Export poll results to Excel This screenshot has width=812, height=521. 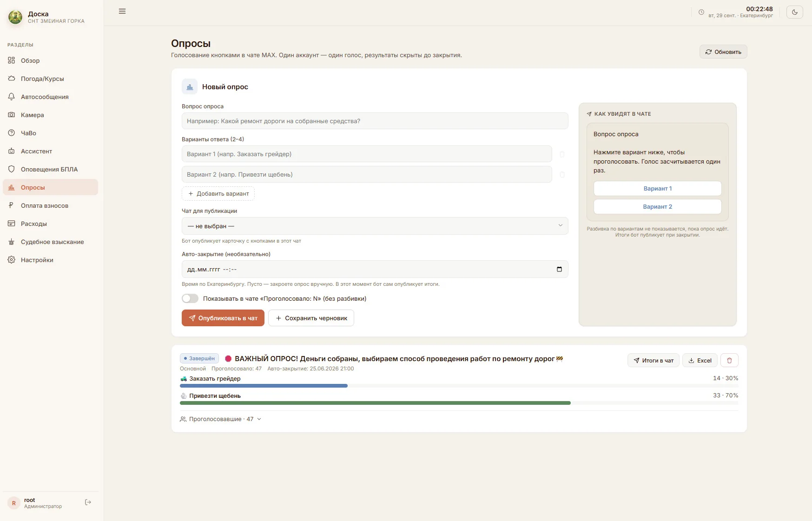pyautogui.click(x=700, y=360)
